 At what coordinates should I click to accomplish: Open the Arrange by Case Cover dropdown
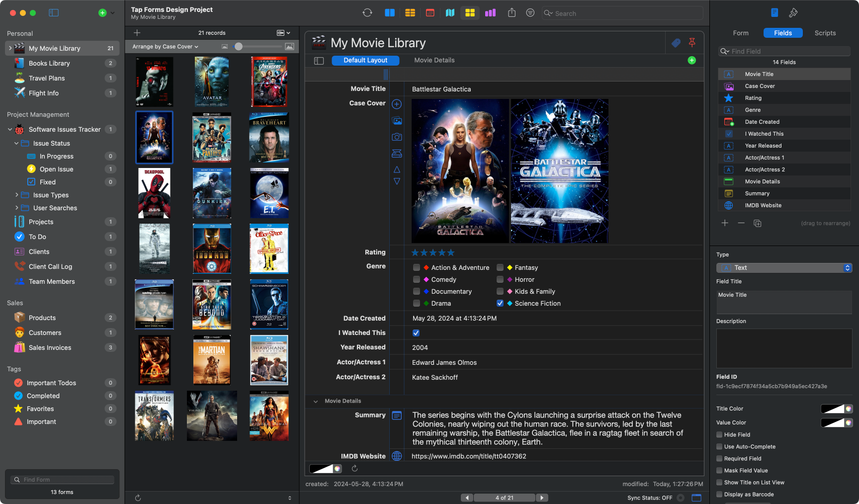tap(165, 46)
